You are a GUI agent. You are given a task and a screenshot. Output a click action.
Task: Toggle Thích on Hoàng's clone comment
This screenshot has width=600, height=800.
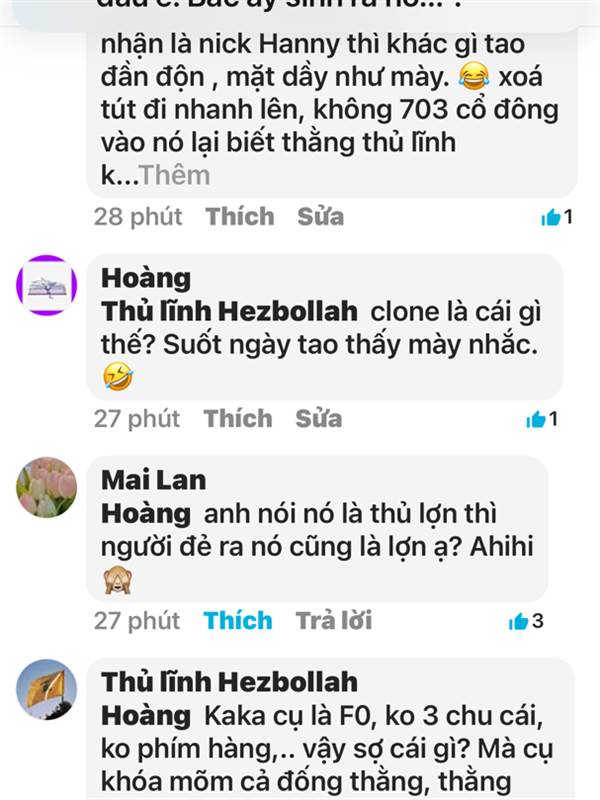[x=238, y=418]
